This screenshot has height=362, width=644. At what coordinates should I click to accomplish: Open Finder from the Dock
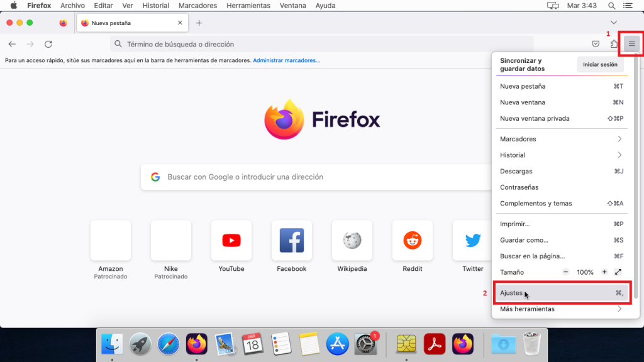112,344
